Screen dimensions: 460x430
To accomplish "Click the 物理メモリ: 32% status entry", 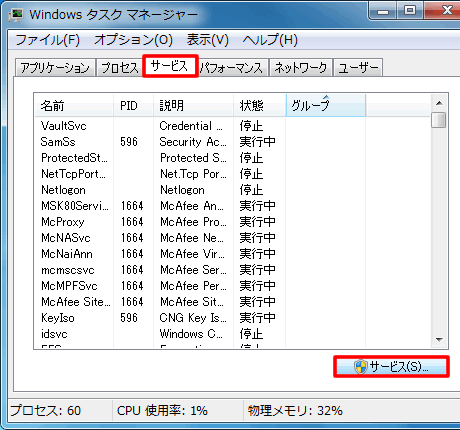I will pos(295,410).
